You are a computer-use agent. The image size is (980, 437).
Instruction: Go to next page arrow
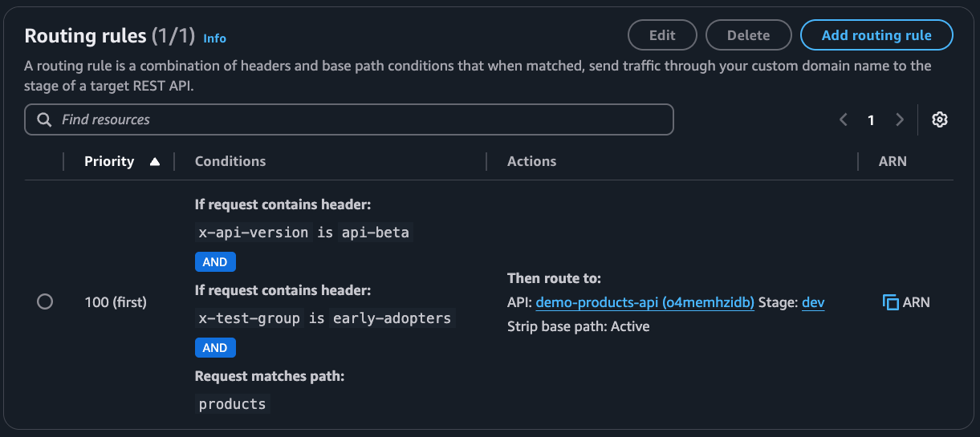[x=900, y=119]
